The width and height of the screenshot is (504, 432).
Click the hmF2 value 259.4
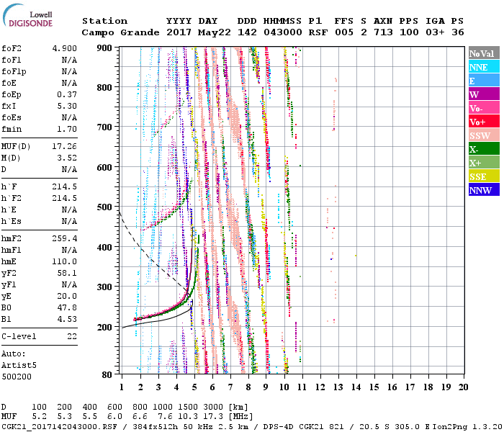pyautogui.click(x=65, y=238)
